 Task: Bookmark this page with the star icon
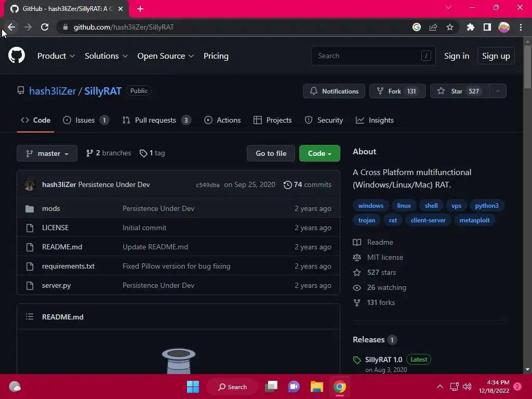[x=450, y=27]
